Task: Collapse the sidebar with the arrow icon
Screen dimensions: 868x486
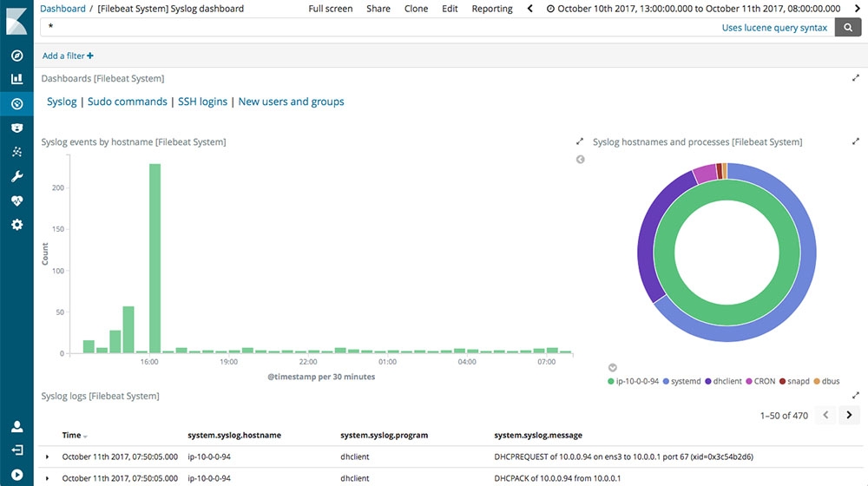Action: (17, 475)
